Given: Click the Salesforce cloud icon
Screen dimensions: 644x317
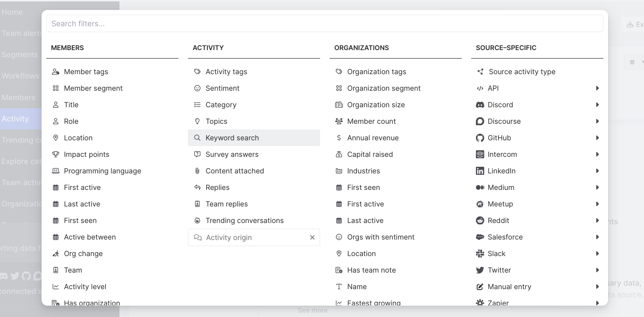Looking at the screenshot, I should coord(480,237).
